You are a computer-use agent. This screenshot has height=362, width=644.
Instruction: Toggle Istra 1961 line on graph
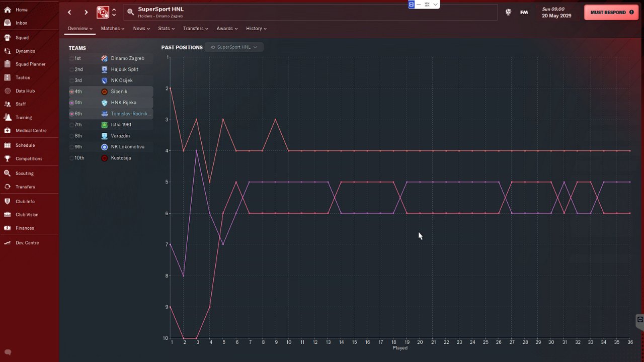pos(71,125)
